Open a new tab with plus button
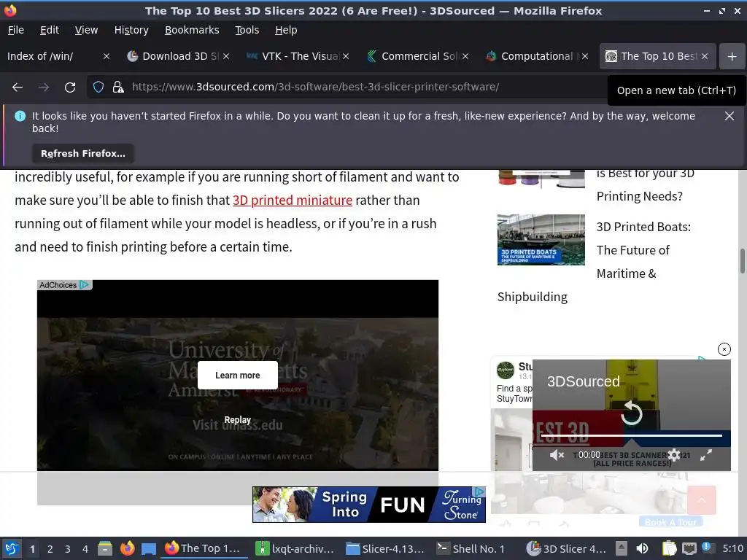This screenshot has width=747, height=560. [732, 57]
